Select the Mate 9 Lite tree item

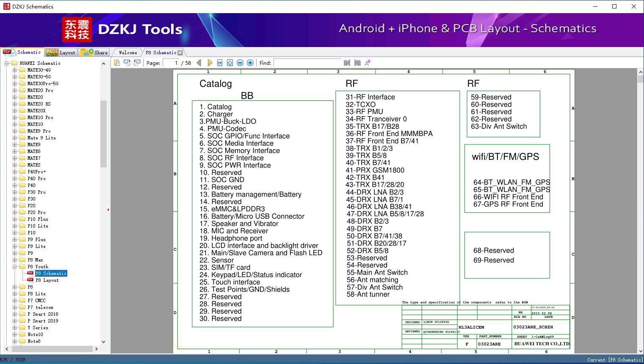coord(41,138)
